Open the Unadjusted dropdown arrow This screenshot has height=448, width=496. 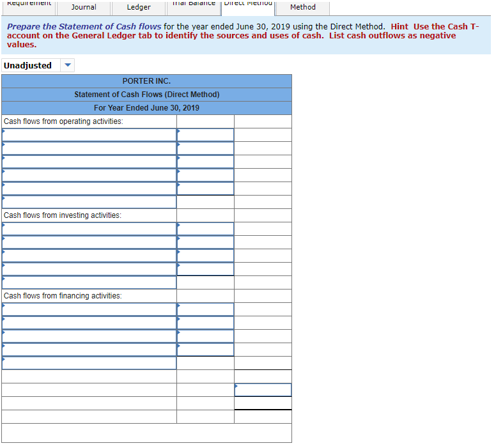pos(68,65)
